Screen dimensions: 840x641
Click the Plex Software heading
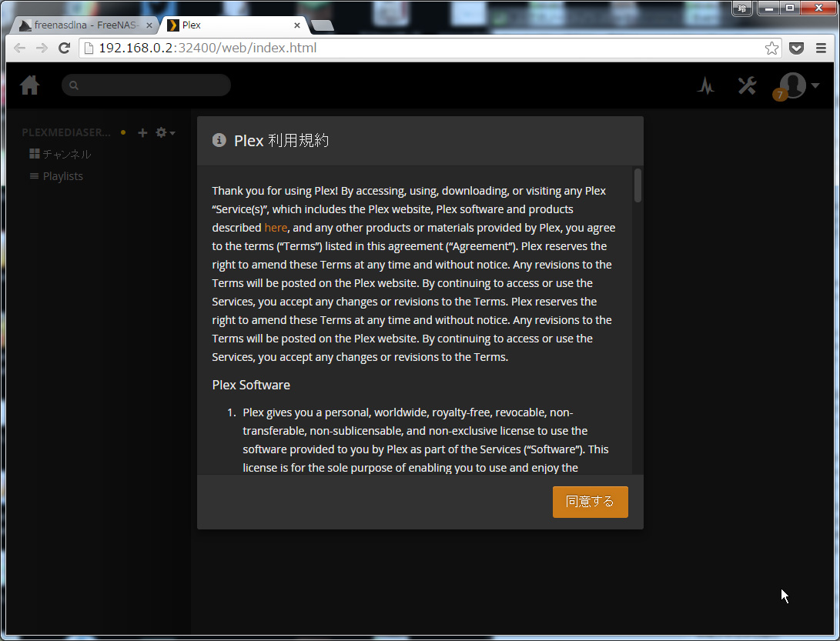click(251, 385)
